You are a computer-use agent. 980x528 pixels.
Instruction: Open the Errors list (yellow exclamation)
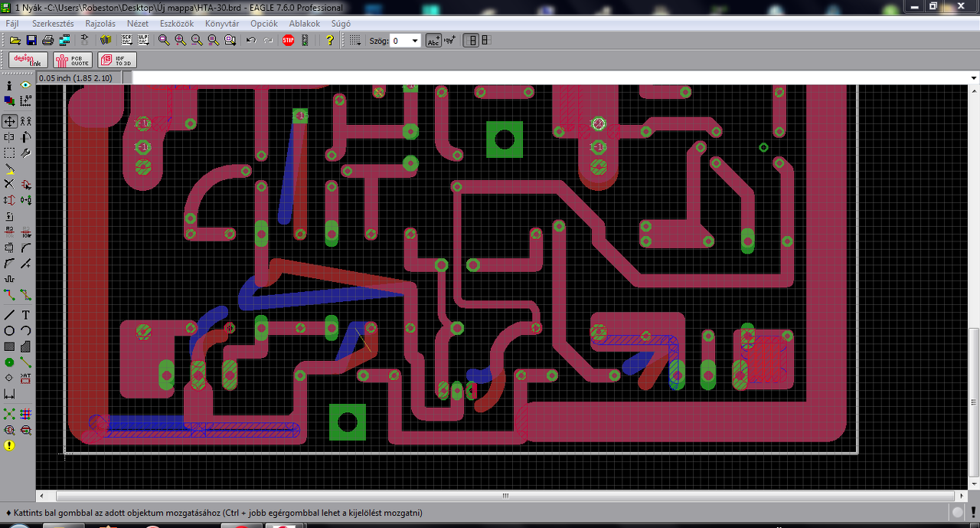[x=9, y=445]
